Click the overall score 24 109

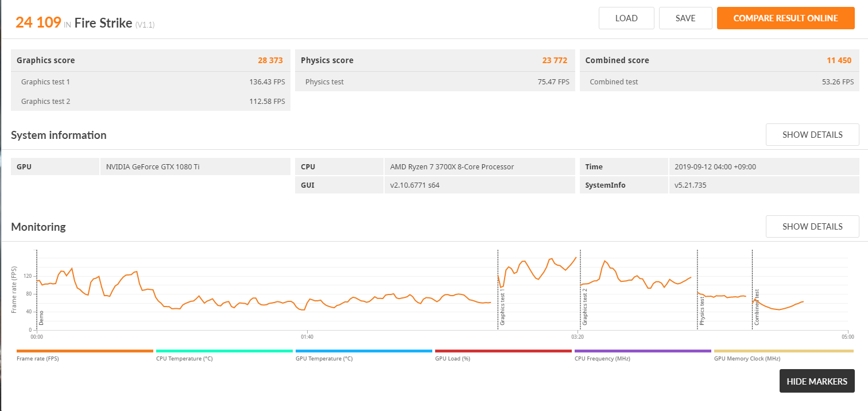(x=38, y=22)
